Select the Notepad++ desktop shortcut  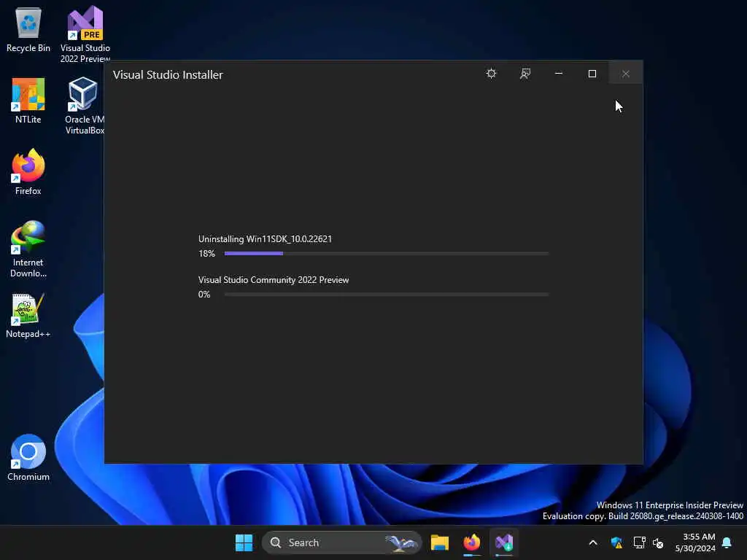pos(28,316)
